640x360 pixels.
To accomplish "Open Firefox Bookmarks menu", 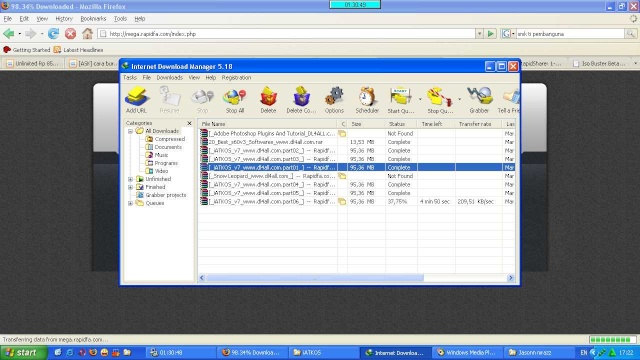I will (93, 19).
